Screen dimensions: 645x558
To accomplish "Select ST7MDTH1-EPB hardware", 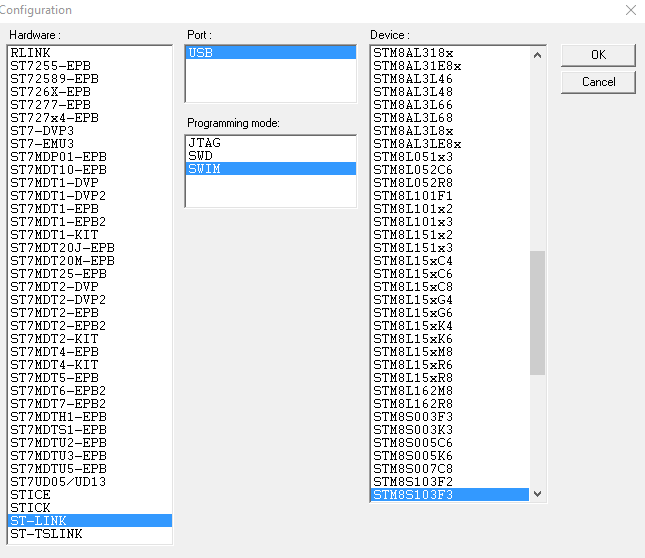I will (x=90, y=417).
